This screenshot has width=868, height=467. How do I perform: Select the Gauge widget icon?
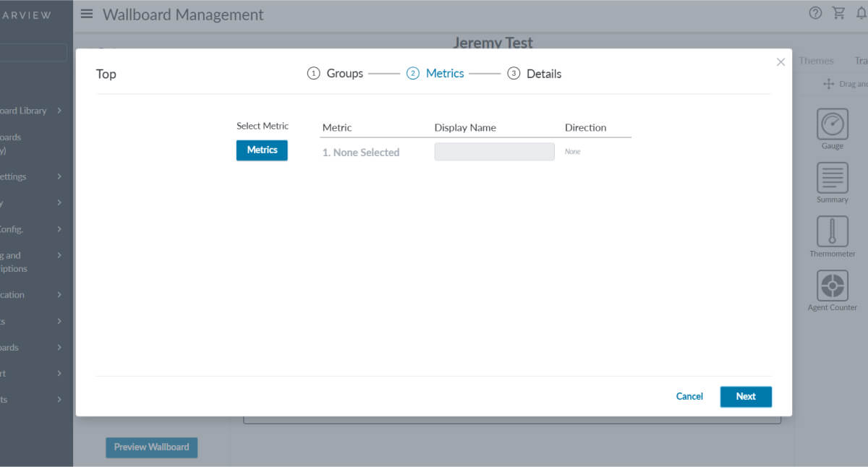click(832, 124)
